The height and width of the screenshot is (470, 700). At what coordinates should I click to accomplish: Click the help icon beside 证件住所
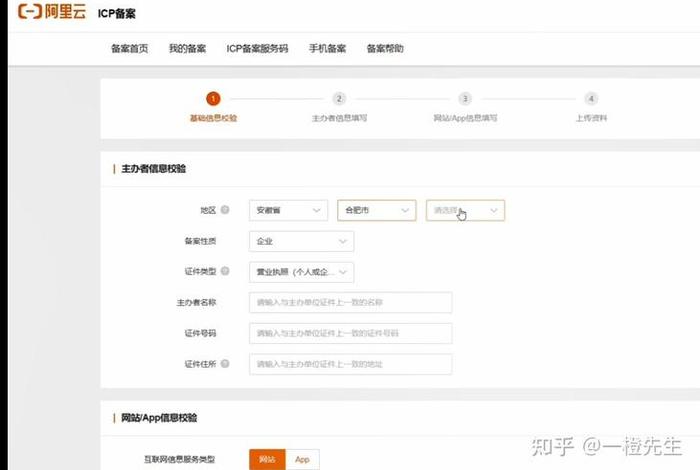tap(225, 363)
